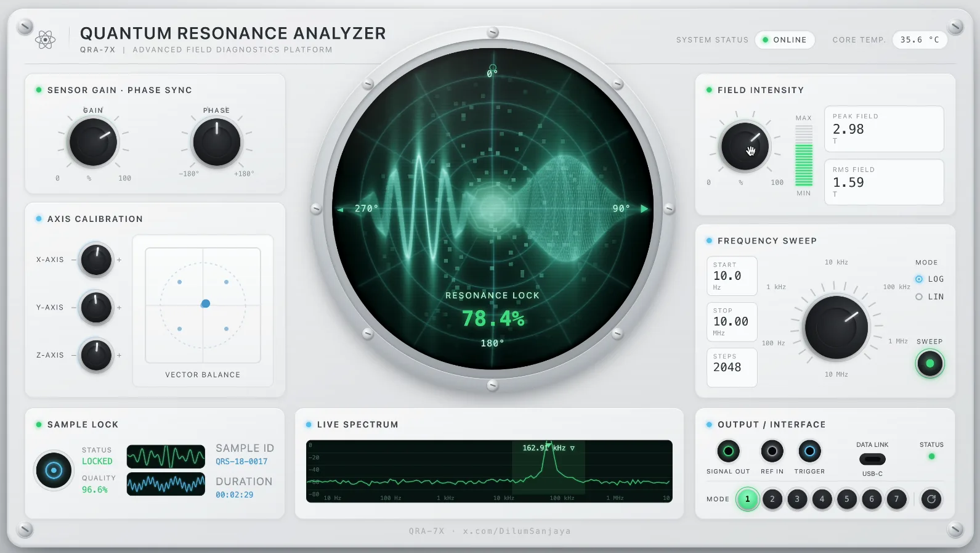
Task: Activate output mode 4
Action: click(x=822, y=499)
